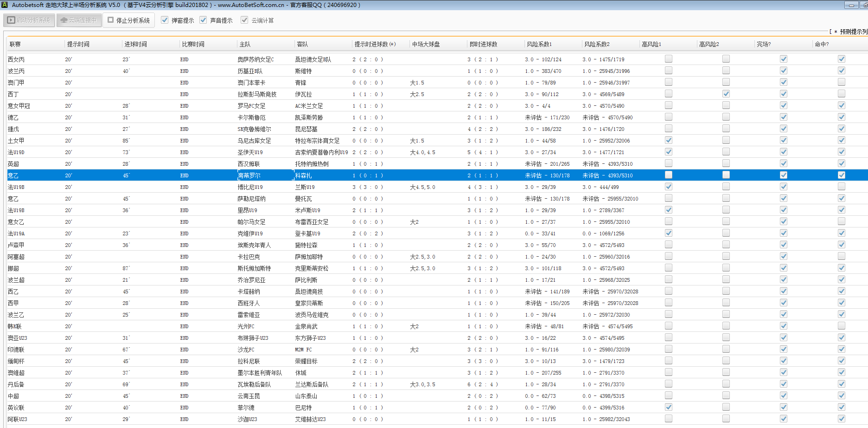Screen dimensions: 868x428
Task: Click the play icon on 启动分析系统
Action: pyautogui.click(x=11, y=20)
